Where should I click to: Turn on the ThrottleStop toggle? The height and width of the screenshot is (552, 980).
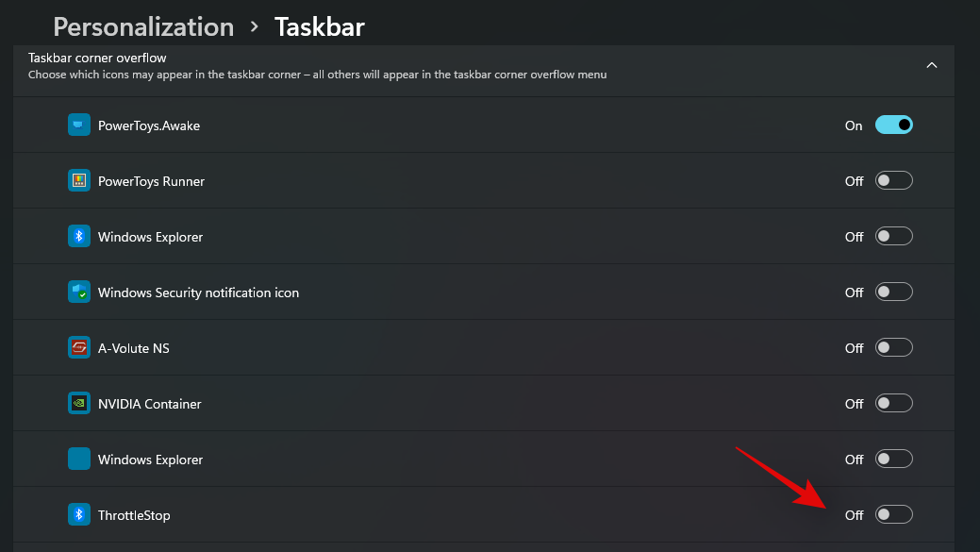(893, 514)
